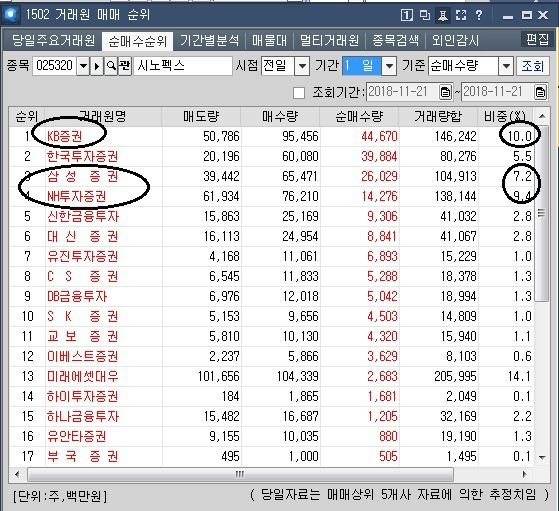Image resolution: width=559 pixels, height=511 pixels.
Task: Click the 순위 column header
Action: (x=27, y=116)
